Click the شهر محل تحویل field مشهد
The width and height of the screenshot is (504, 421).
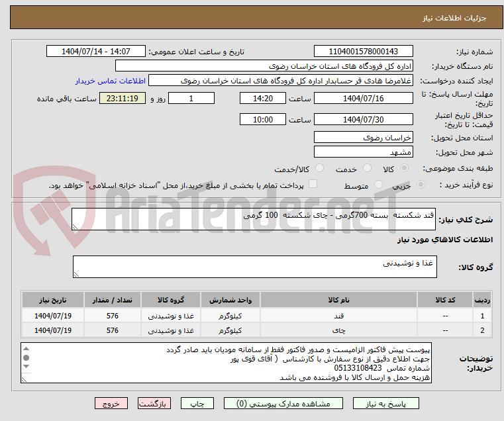point(363,152)
